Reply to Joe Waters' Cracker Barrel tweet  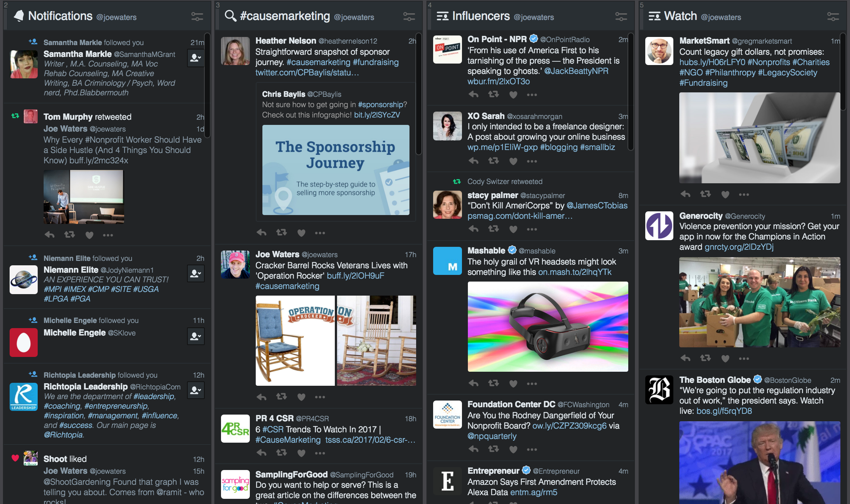(x=262, y=397)
